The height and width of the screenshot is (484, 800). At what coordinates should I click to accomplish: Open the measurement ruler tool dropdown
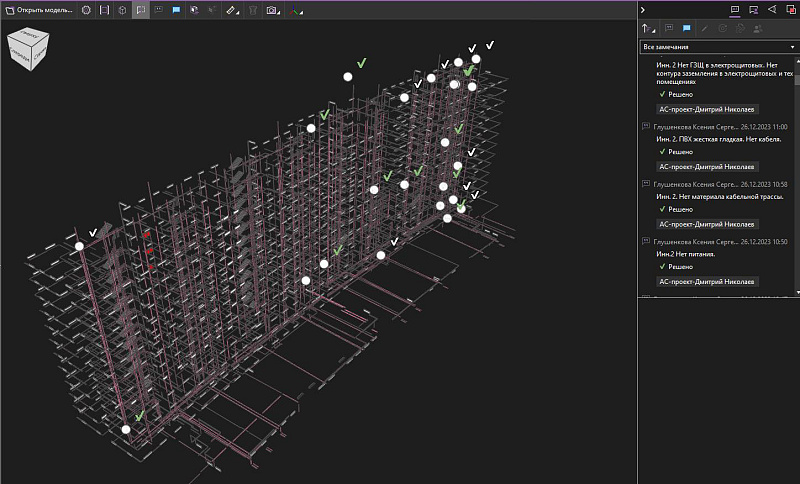233,10
